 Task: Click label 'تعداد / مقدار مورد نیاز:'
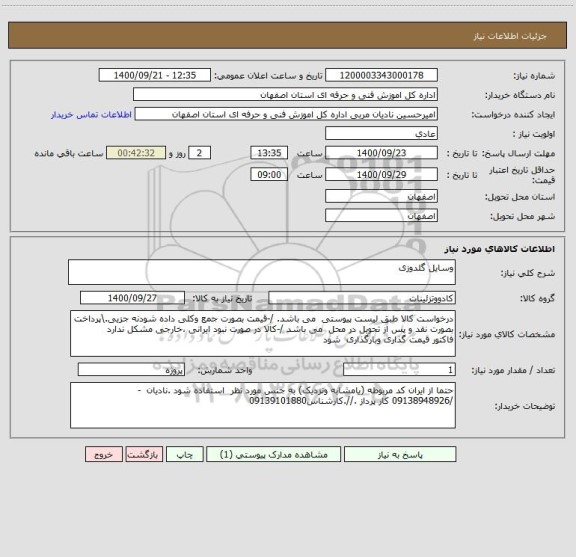[513, 370]
